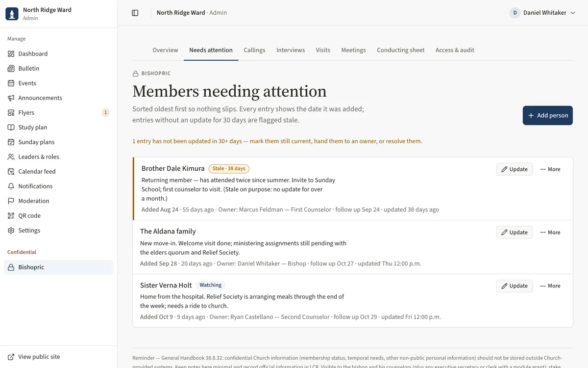Image resolution: width=588 pixels, height=368 pixels.
Task: Click View public site link
Action: point(59,357)
